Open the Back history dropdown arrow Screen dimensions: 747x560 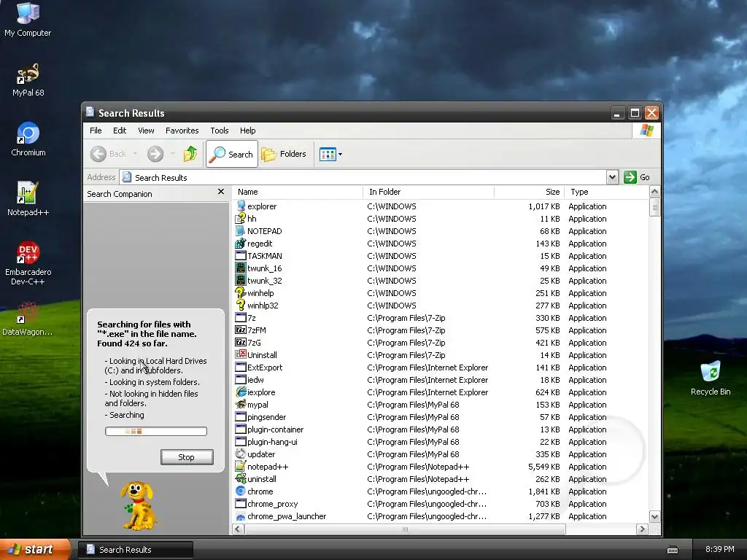pyautogui.click(x=135, y=154)
